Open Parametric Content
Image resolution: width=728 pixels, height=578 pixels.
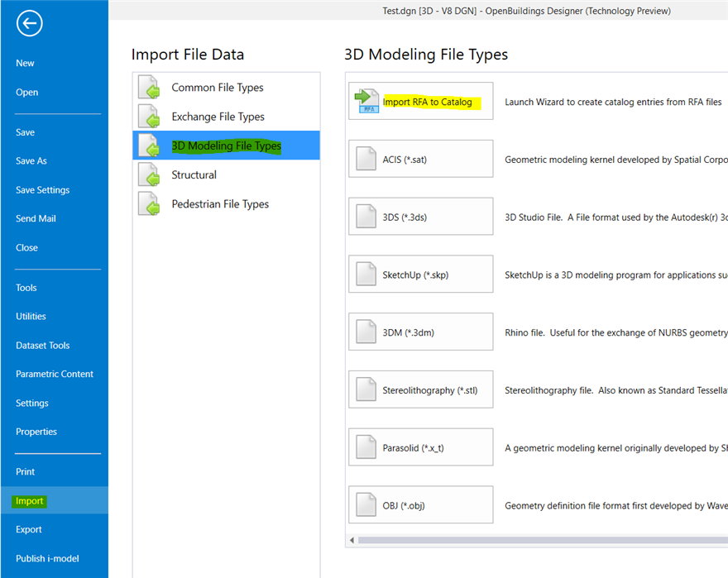55,375
